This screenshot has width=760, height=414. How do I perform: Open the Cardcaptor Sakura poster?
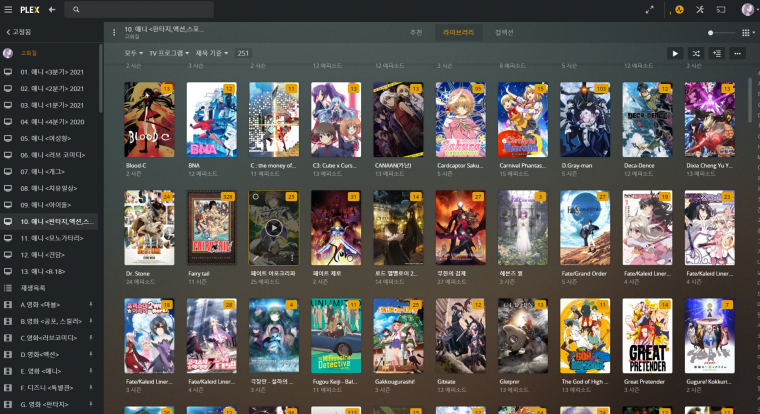tap(460, 119)
